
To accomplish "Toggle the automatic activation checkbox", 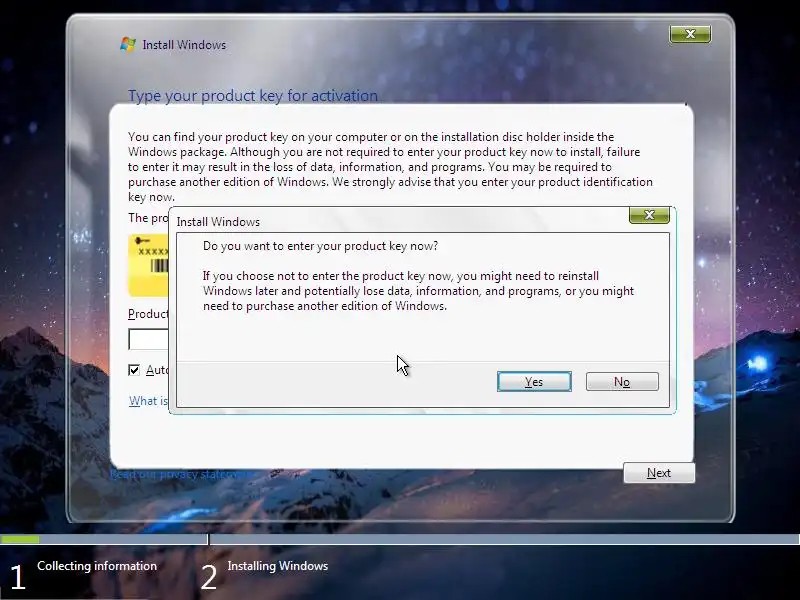I will tap(134, 370).
